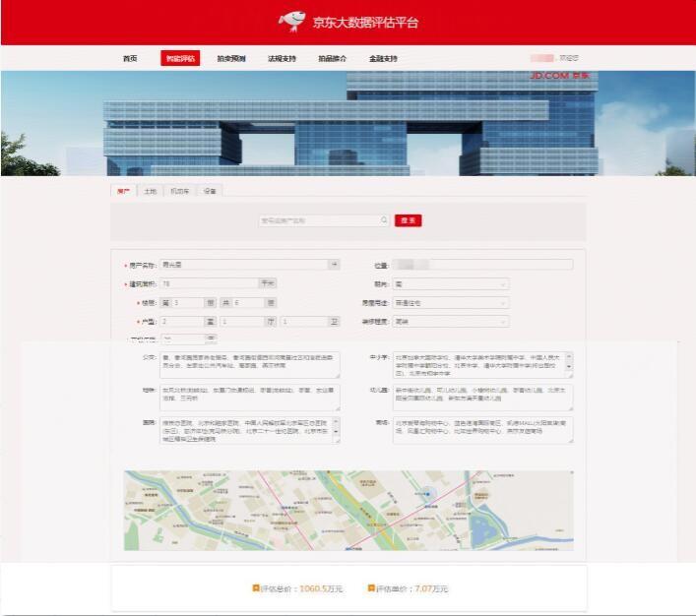Image resolution: width=696 pixels, height=616 pixels.
Task: Switch to the 土地 tab
Action: 150,191
